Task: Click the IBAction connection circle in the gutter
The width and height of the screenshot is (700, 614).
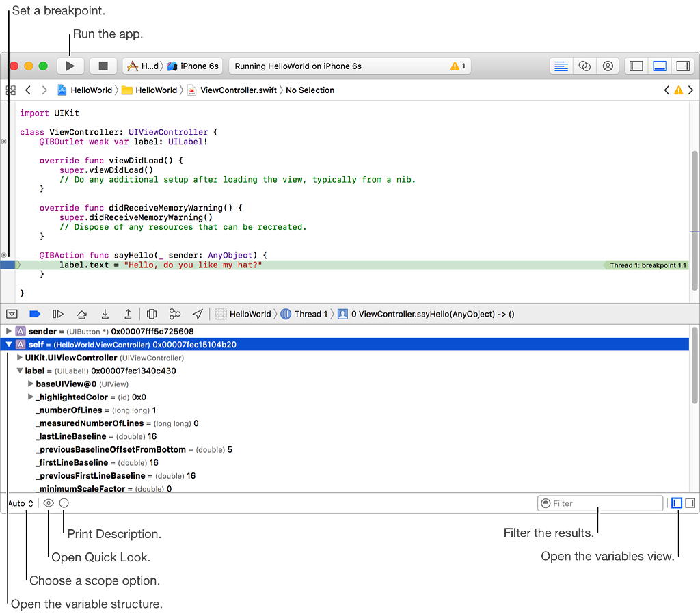Action: click(4, 256)
